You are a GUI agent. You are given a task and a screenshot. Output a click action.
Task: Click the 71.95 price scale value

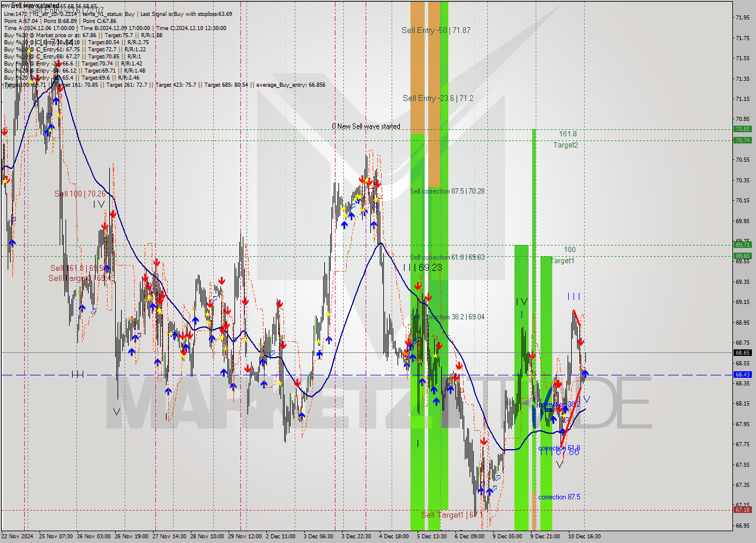click(x=743, y=17)
